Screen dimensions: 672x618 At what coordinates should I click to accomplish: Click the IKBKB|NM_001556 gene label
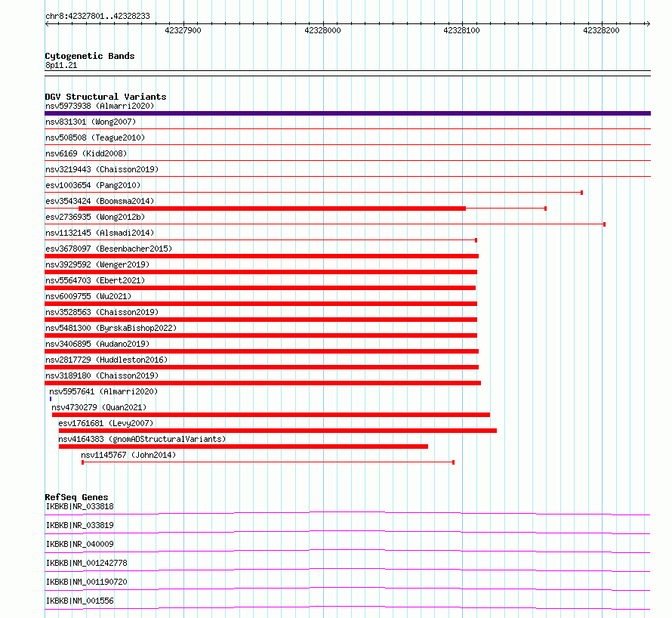pyautogui.click(x=80, y=601)
